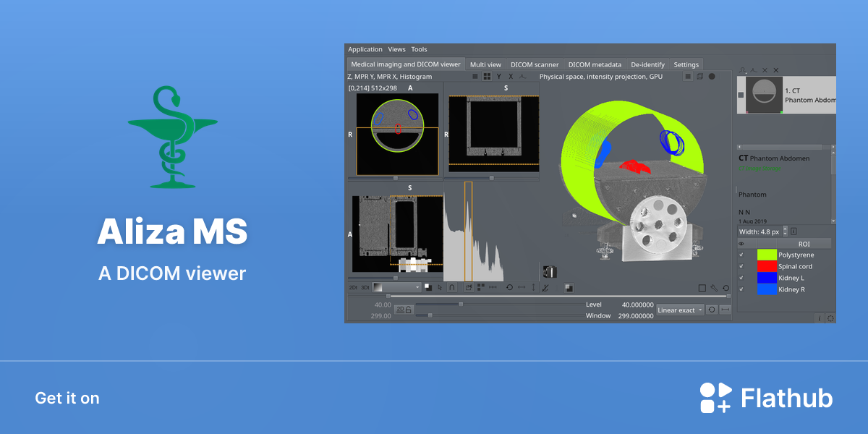Adjust the Window slider handle
This screenshot has width=868, height=434.
click(430, 315)
